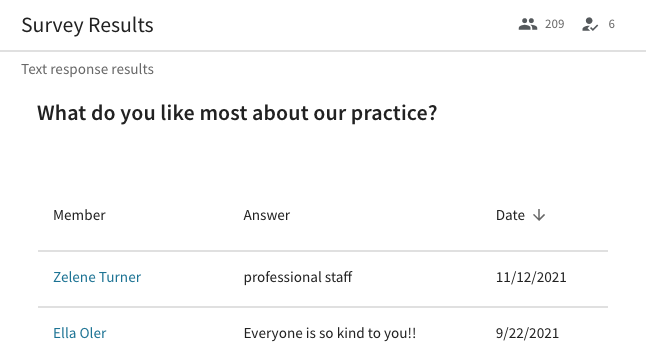
Task: Toggle the Date sort arrow
Action: coord(539,215)
